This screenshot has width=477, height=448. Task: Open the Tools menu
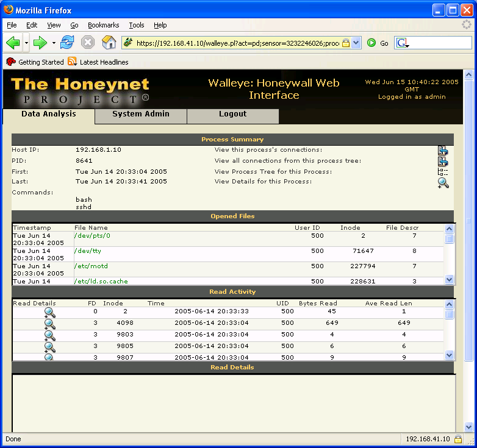pos(137,25)
